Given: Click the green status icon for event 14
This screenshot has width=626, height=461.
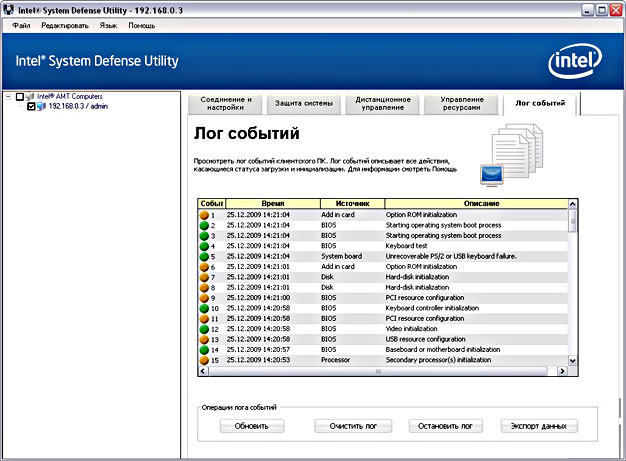Looking at the screenshot, I should tap(204, 349).
